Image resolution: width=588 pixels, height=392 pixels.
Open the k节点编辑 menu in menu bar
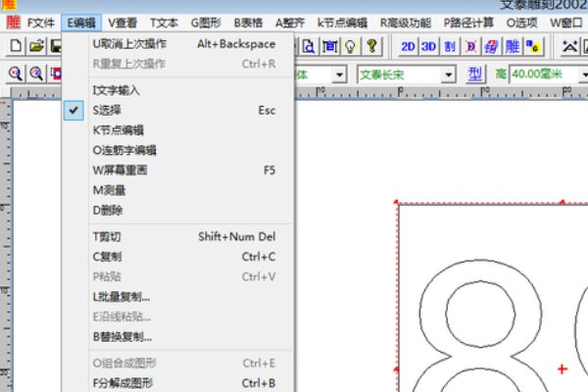point(342,23)
